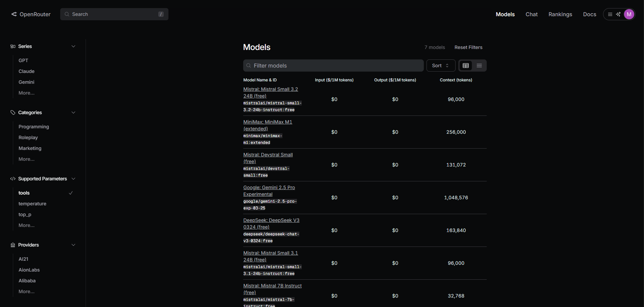This screenshot has width=644, height=307.
Task: Open MiniMax M1 (extended) model link
Action: (x=268, y=125)
